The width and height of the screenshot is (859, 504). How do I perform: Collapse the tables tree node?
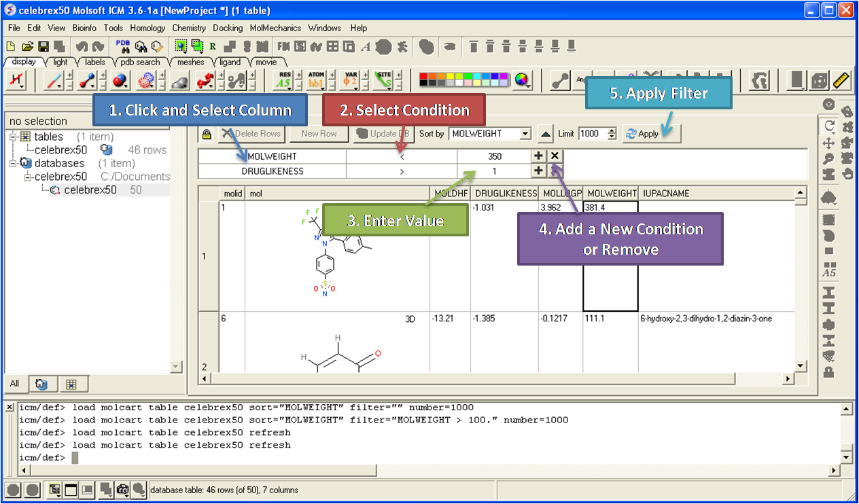[x=14, y=137]
